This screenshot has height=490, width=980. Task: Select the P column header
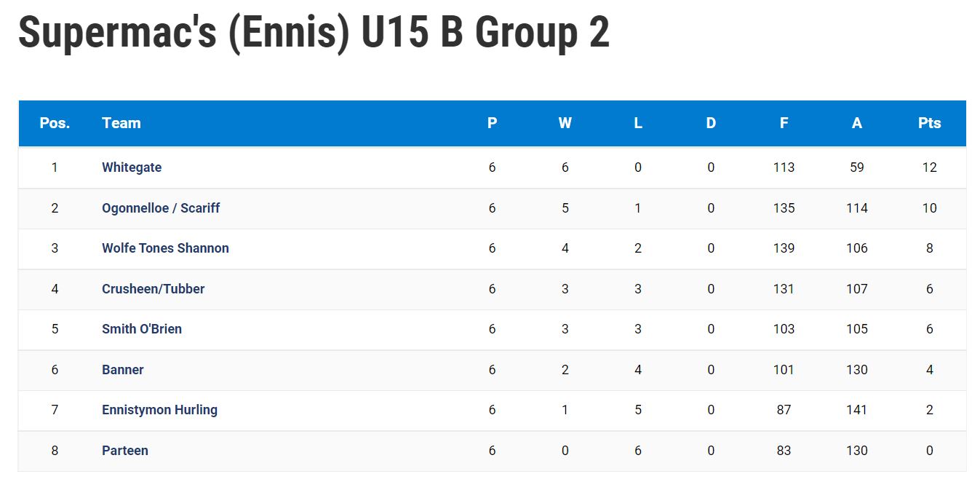point(493,123)
